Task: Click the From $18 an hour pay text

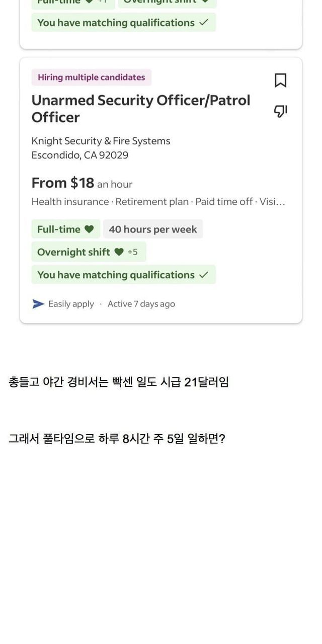Action: coord(82,183)
